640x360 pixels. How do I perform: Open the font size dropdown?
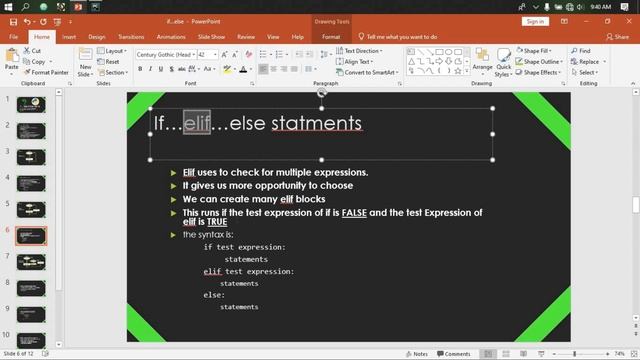coord(215,54)
